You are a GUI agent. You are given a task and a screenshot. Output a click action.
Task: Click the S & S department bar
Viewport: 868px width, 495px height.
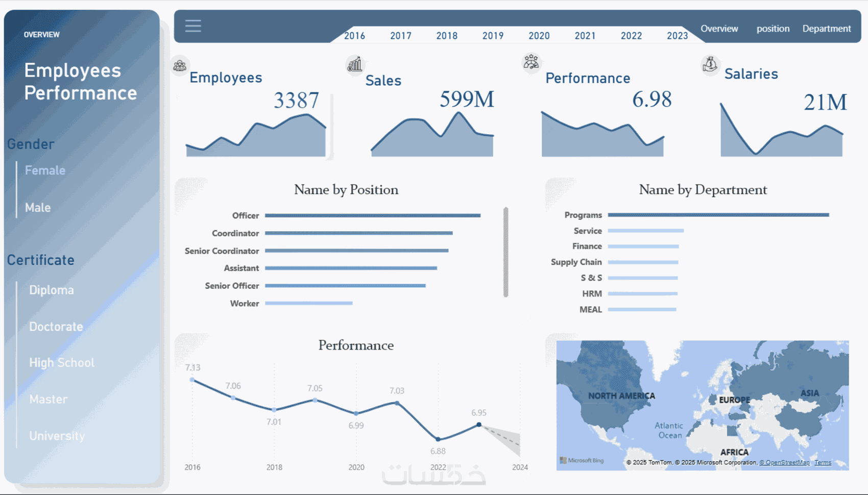click(643, 278)
